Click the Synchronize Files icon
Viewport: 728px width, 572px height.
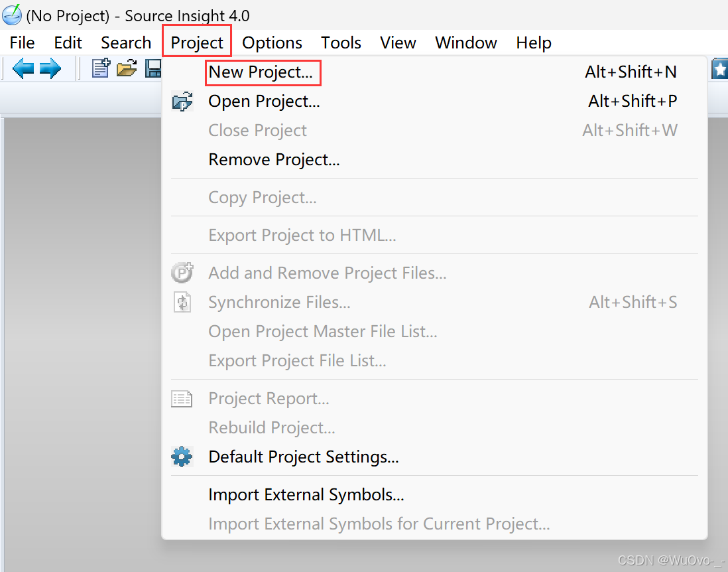182,302
